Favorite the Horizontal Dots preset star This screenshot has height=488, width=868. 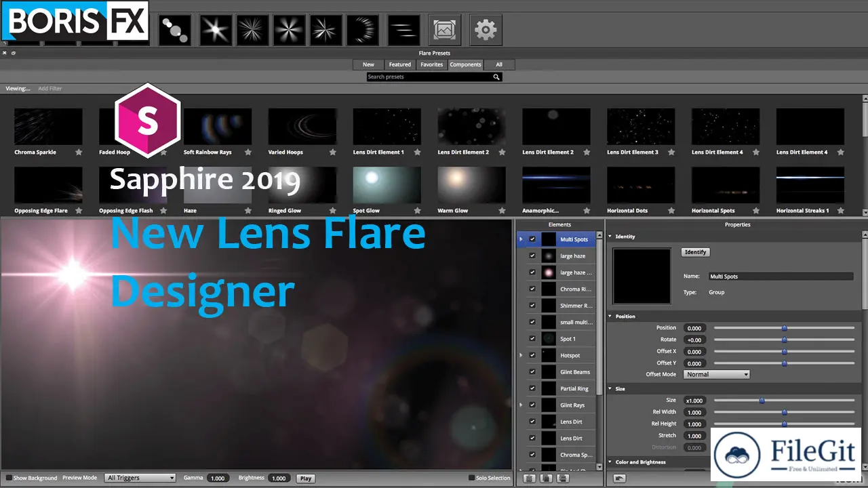pyautogui.click(x=671, y=211)
